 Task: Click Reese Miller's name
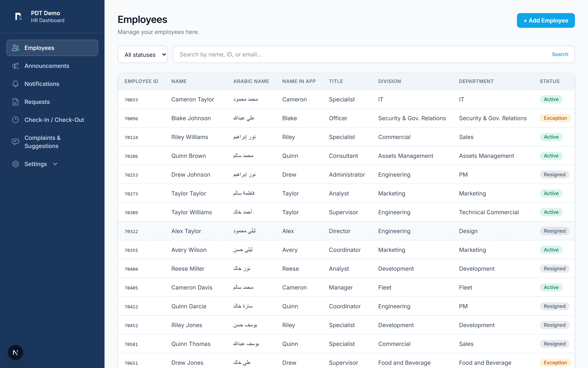click(x=188, y=269)
